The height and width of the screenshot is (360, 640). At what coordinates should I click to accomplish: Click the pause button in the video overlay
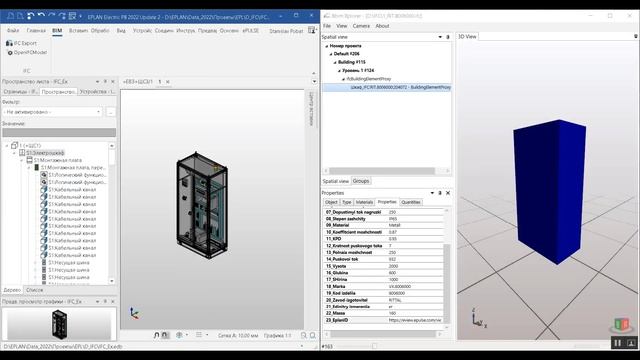pyautogui.click(x=618, y=343)
